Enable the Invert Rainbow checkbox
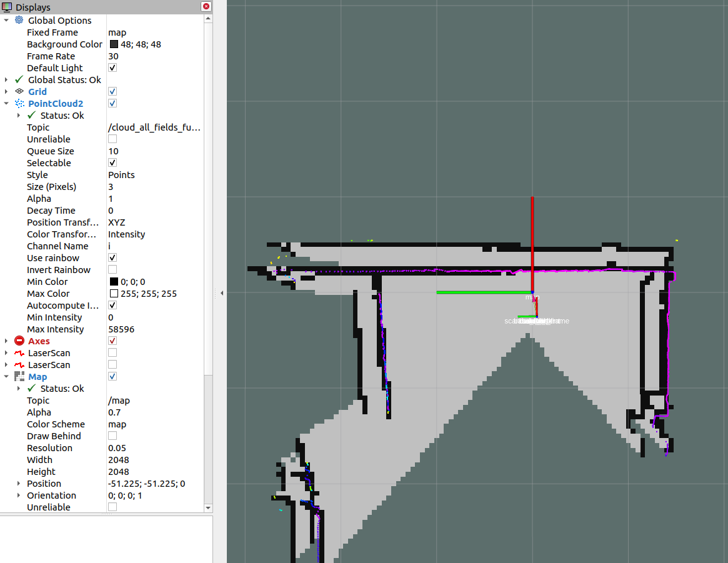The image size is (728, 563). [112, 270]
